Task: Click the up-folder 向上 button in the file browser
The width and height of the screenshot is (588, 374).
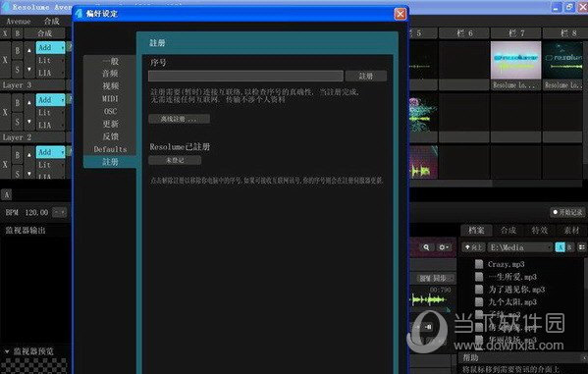Action: 473,247
